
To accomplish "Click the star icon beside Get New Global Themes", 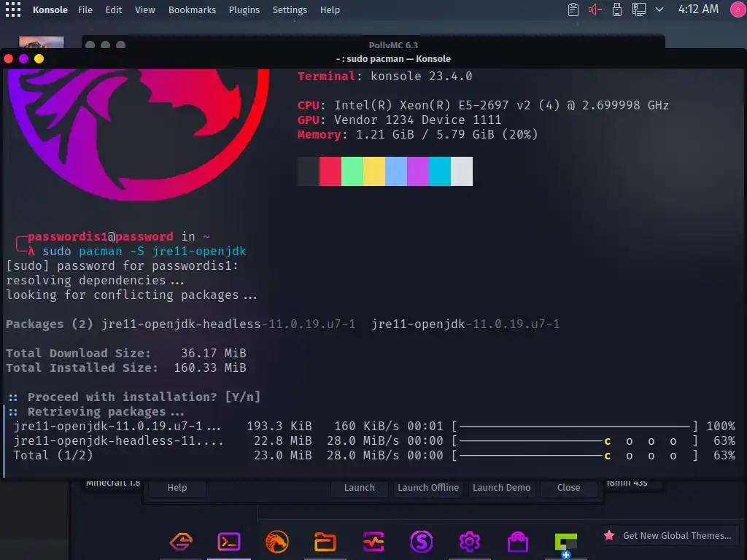I will point(609,535).
